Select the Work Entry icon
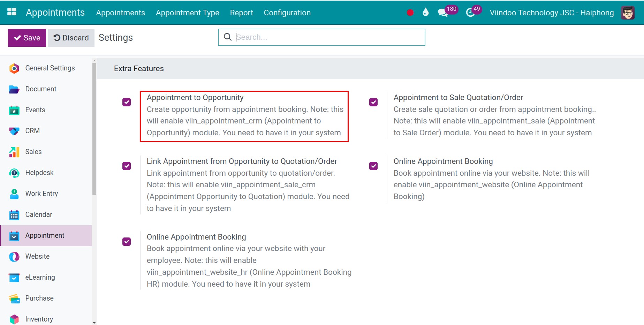The height and width of the screenshot is (325, 644). coord(14,194)
